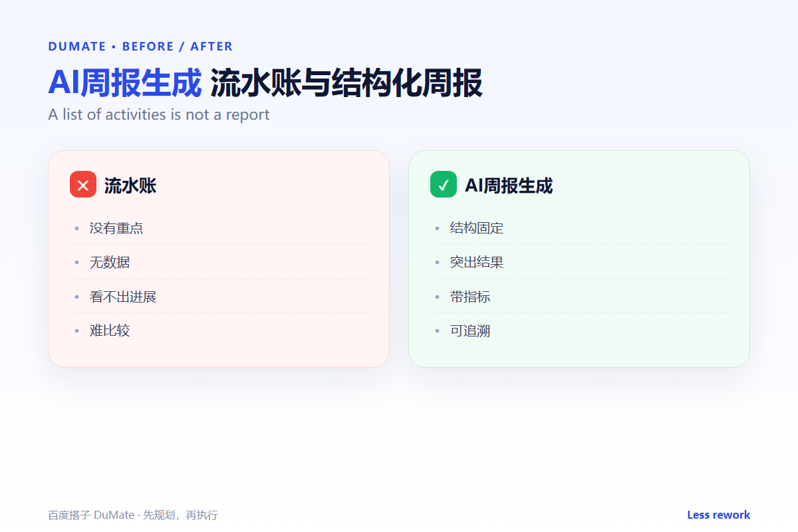Screen dimensions: 798x532
Task: Select the 看不出进展 list item
Action: [219, 297]
